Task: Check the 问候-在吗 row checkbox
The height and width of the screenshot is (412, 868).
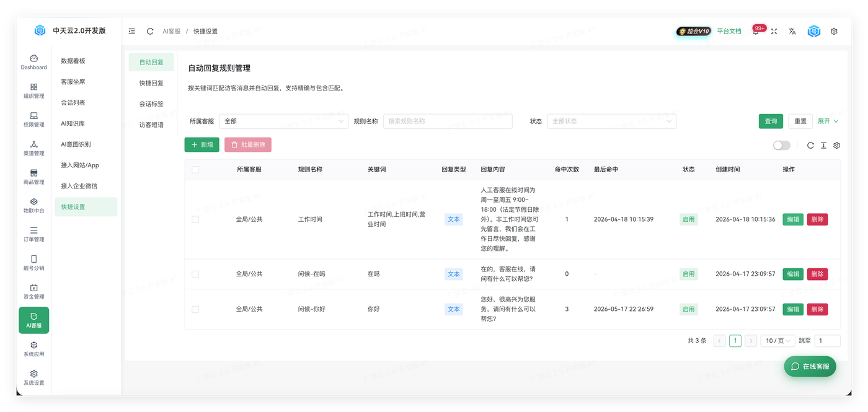Action: click(195, 274)
